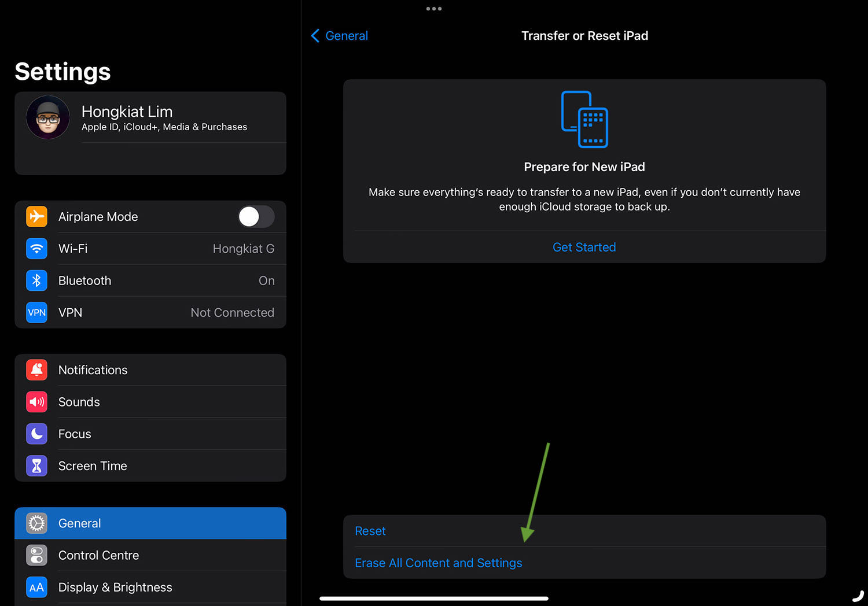The image size is (868, 606).
Task: Tap Get Started to prepare new iPad
Action: click(x=584, y=247)
